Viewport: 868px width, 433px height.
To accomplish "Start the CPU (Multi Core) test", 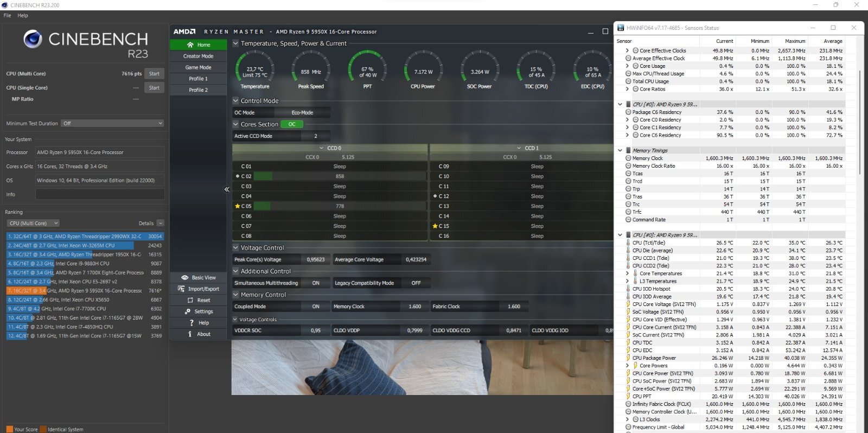I will [x=155, y=74].
